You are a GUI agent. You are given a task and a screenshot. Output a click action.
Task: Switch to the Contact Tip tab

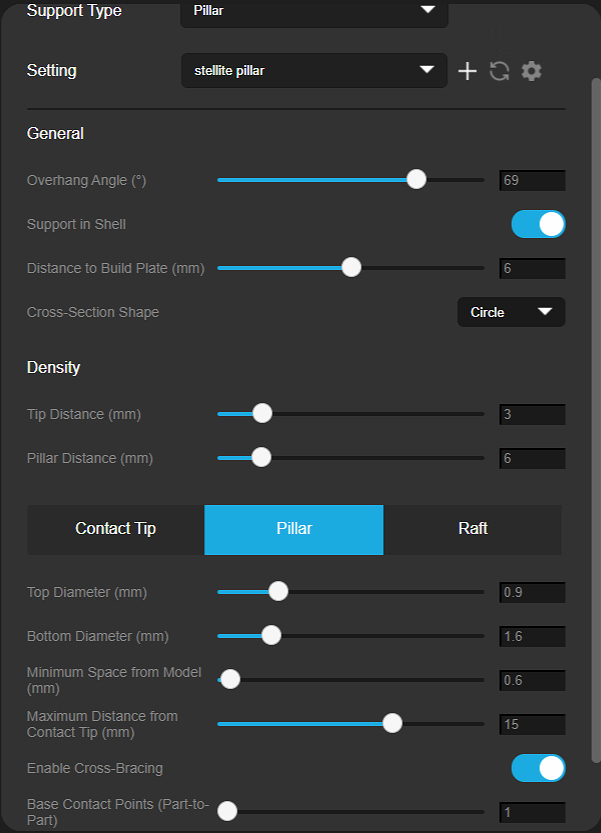(x=116, y=530)
